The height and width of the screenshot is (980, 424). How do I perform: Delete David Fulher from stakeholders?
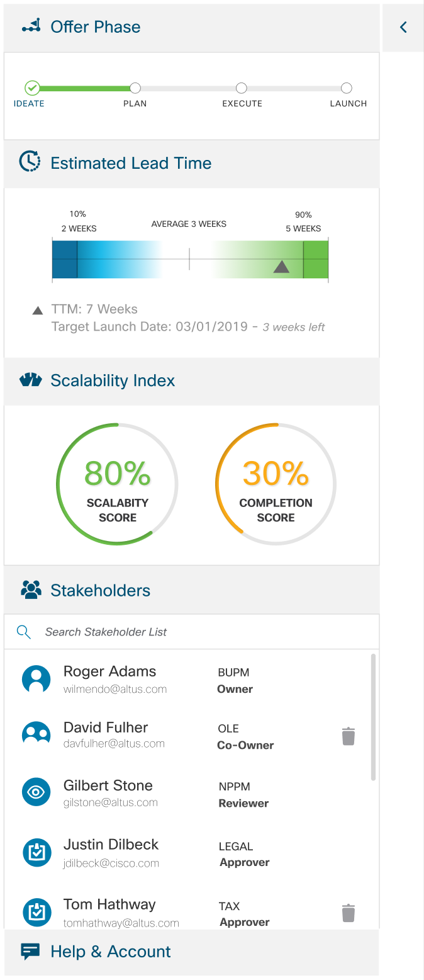(349, 736)
